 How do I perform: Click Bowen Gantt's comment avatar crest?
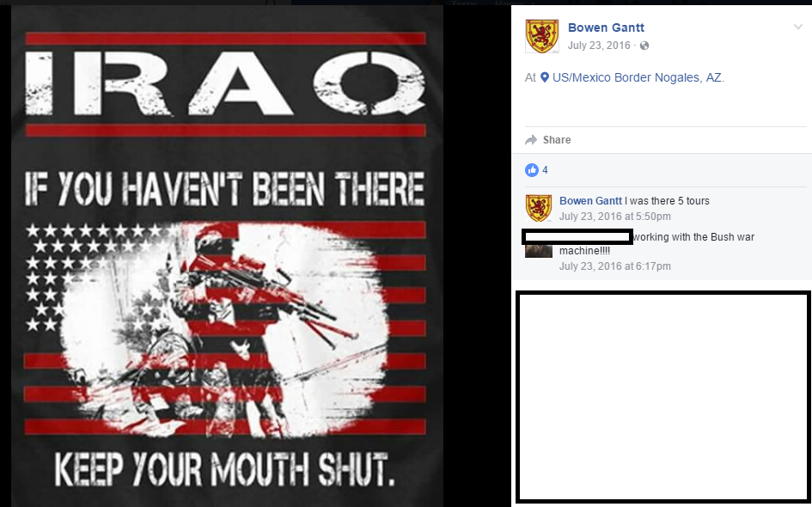pos(539,208)
